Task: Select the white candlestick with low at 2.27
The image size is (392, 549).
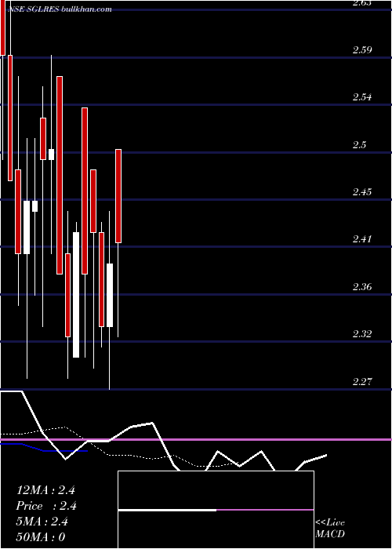Action: click(x=110, y=295)
